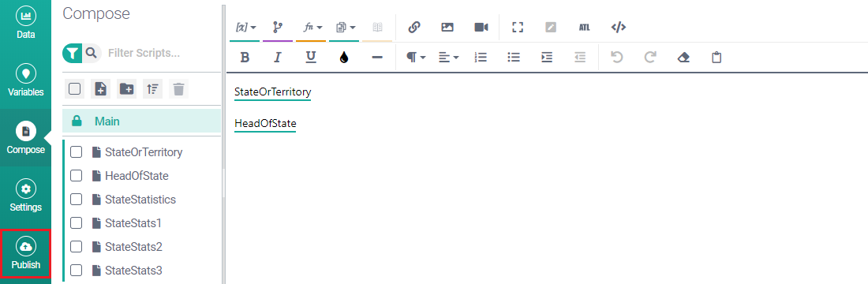
Task: Click the HeadOfState reference in editor
Action: tap(265, 123)
